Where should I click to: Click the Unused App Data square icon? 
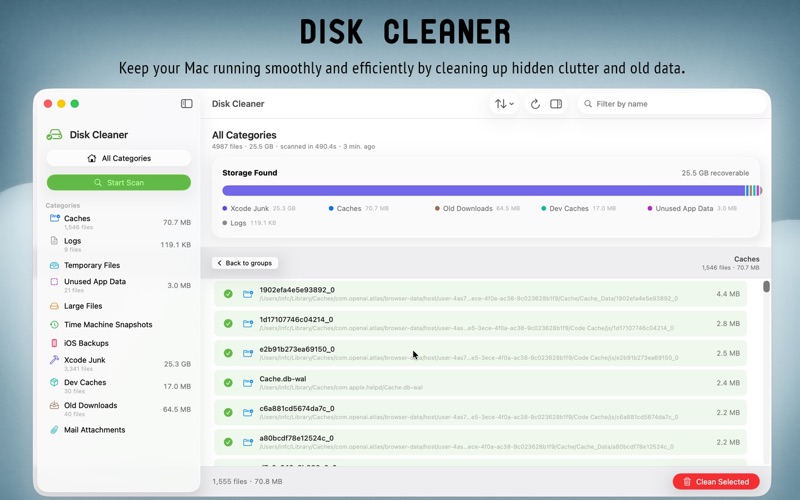pos(54,282)
